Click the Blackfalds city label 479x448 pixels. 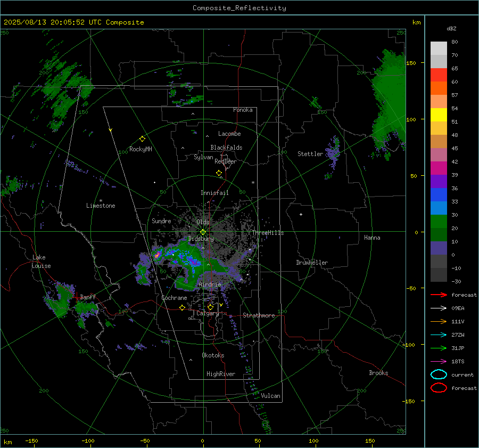pos(226,148)
